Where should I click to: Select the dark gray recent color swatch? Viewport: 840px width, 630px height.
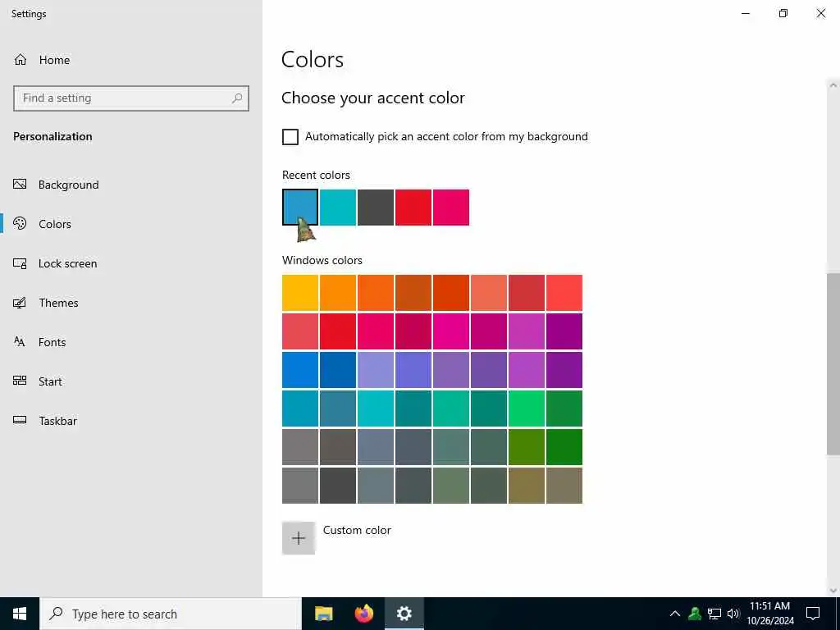pyautogui.click(x=376, y=208)
